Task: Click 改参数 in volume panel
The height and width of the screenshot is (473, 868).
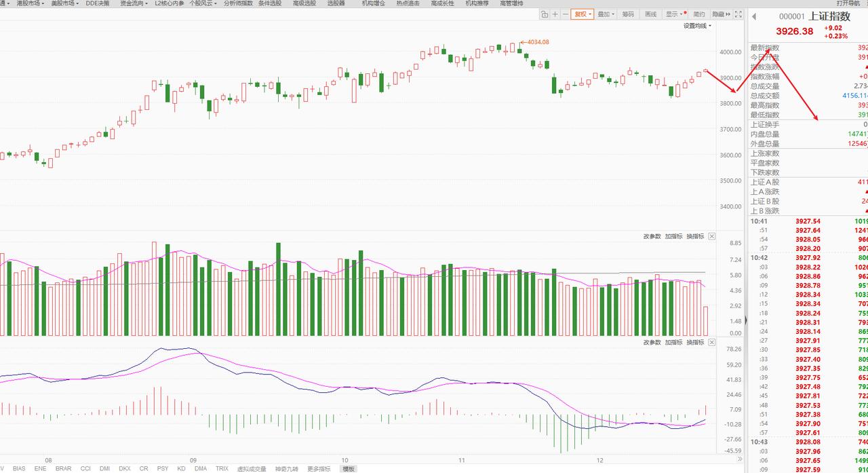Action: [x=652, y=236]
